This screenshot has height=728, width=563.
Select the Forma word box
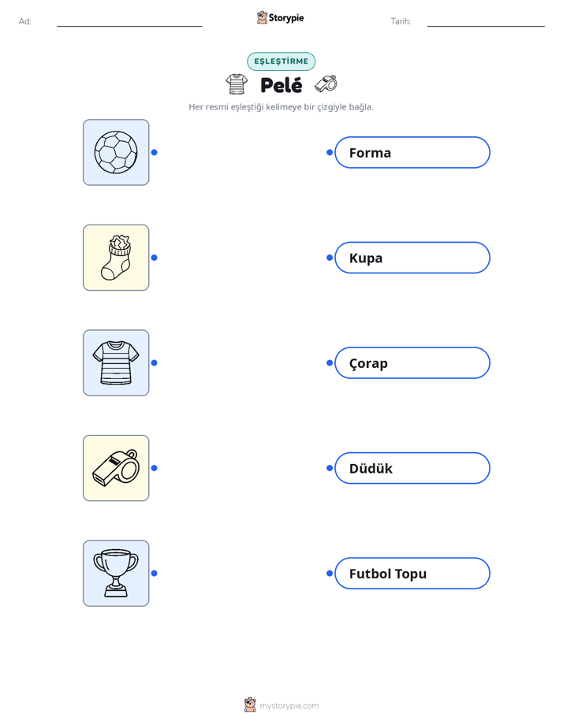pos(412,152)
